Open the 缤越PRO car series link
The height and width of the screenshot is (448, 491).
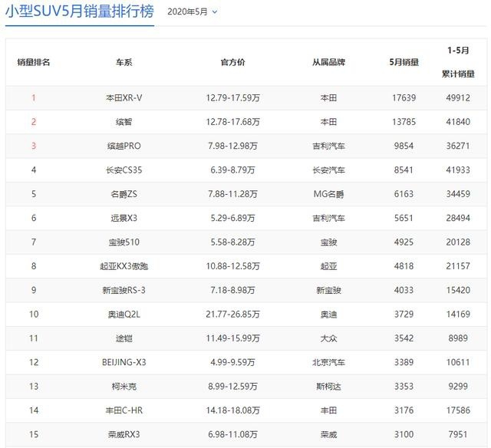(x=124, y=146)
